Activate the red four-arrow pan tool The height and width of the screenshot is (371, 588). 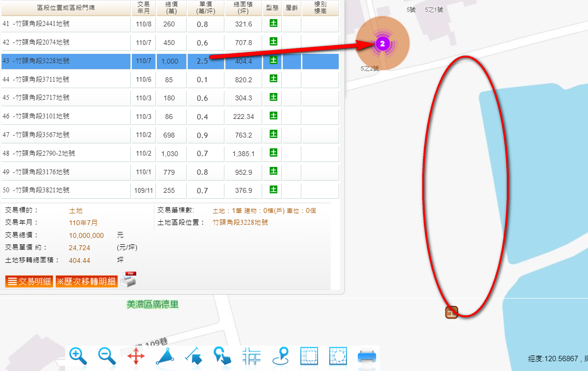136,356
